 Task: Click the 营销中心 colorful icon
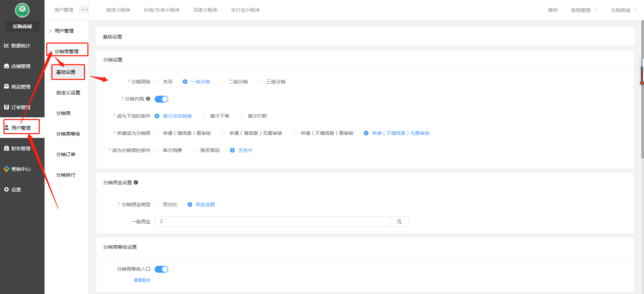coord(7,169)
